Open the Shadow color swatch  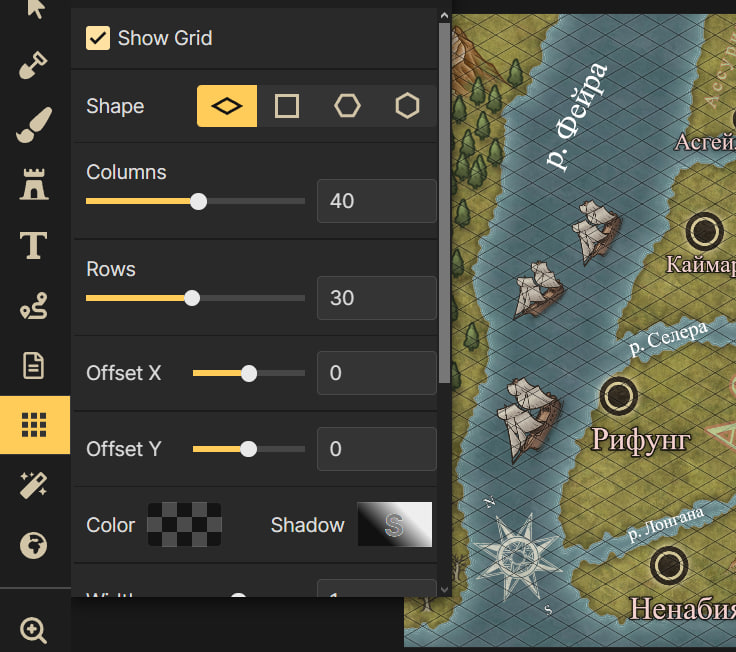click(394, 525)
